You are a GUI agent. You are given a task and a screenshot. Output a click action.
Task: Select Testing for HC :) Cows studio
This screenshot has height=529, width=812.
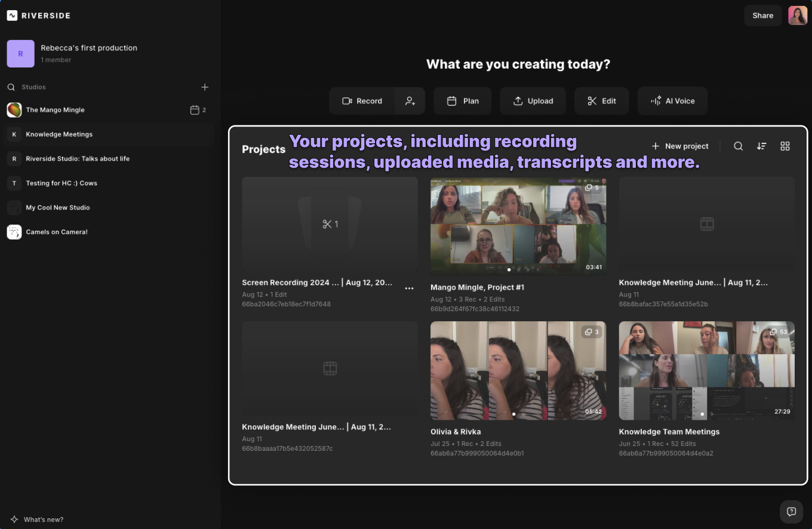pos(107,183)
